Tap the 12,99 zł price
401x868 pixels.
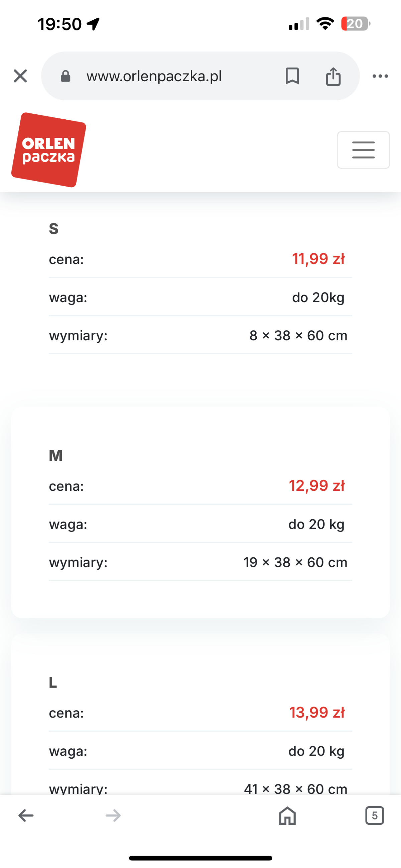point(316,485)
